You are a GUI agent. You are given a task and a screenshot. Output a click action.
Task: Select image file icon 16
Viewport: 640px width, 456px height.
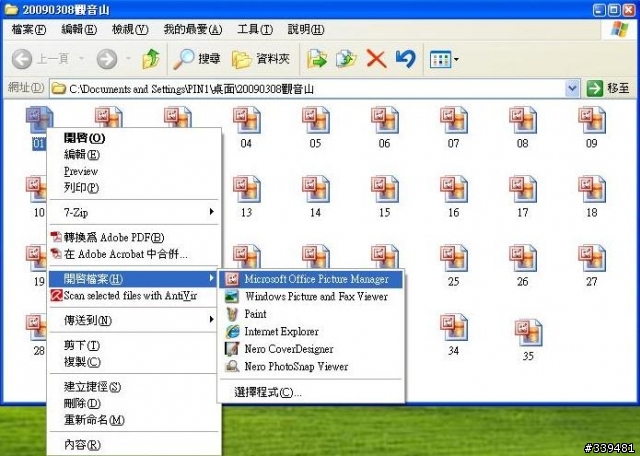tap(453, 189)
